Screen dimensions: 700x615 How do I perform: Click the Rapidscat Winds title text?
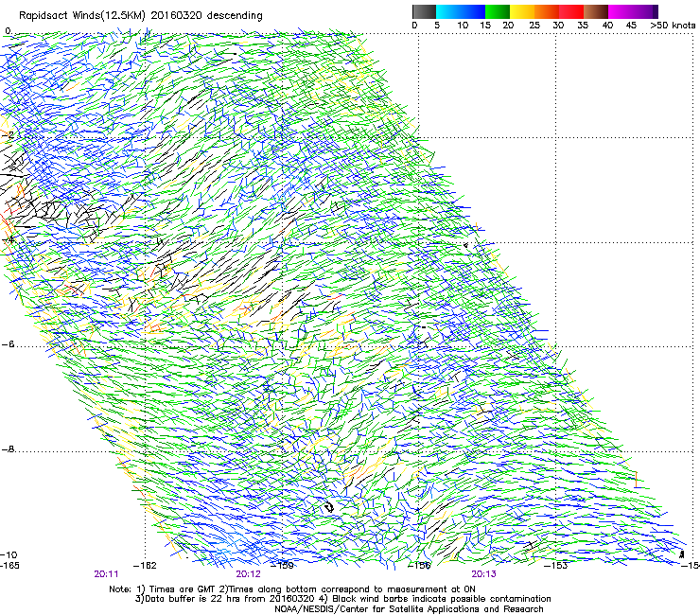pyautogui.click(x=141, y=16)
